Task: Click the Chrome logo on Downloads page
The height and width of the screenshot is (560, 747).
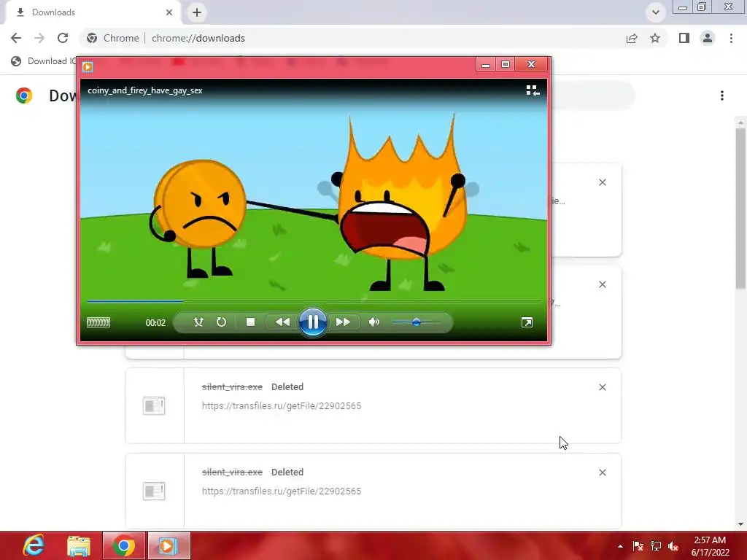Action: (24, 96)
